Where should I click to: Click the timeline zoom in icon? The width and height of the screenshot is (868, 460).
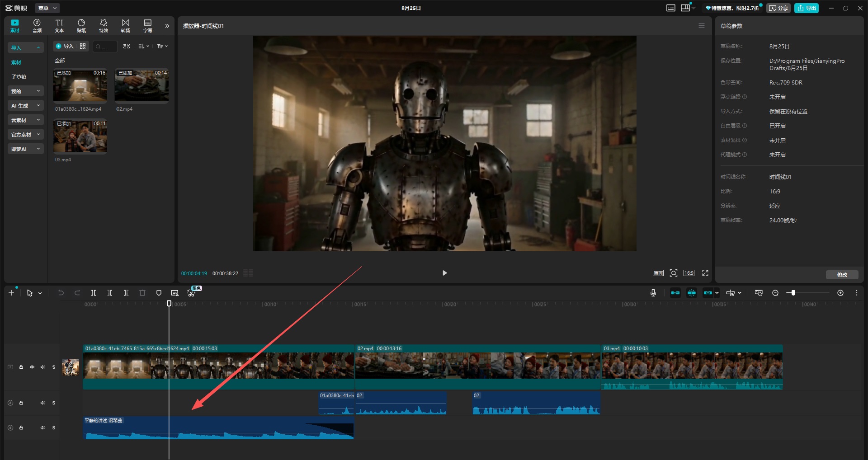pyautogui.click(x=840, y=293)
